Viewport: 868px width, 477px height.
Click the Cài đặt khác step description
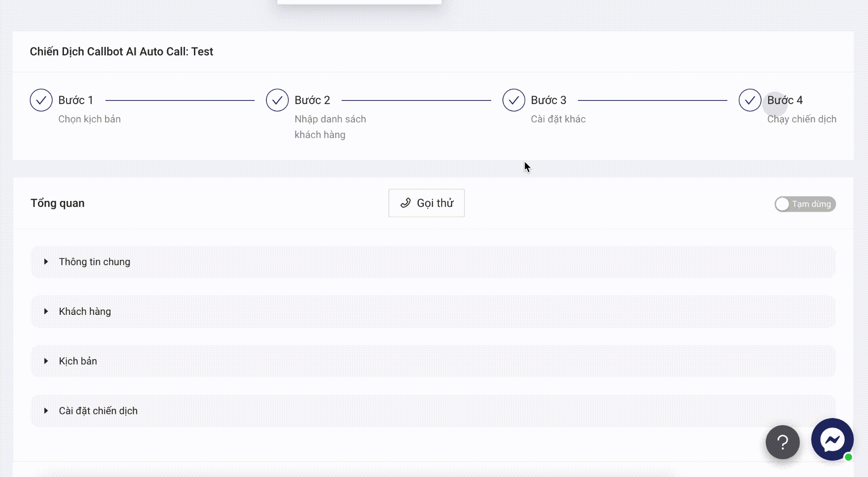click(558, 119)
